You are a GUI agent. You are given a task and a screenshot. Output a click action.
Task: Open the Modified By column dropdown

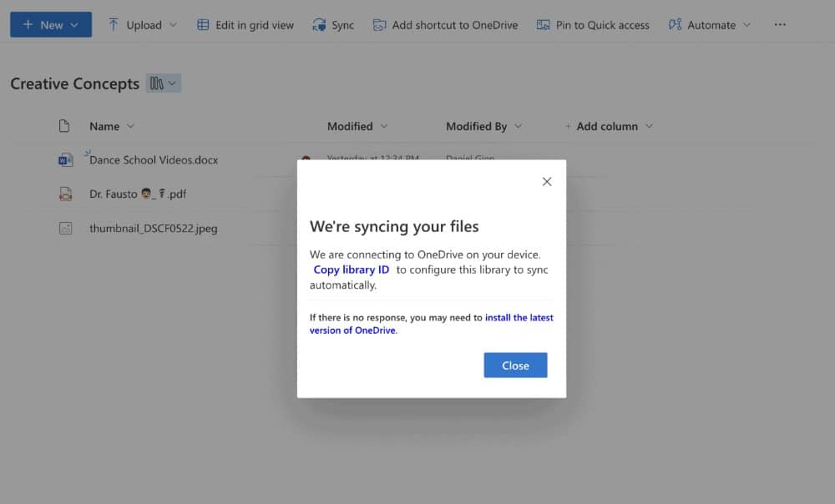point(518,127)
